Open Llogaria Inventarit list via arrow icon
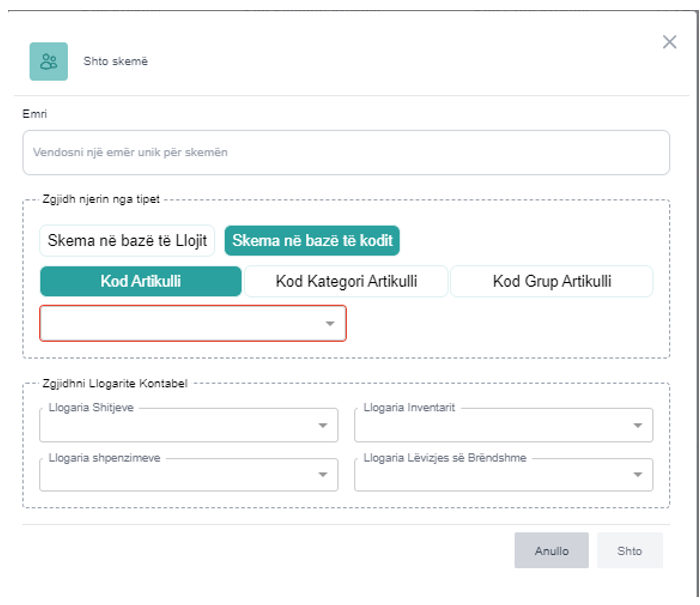Screen dimensions: 700x605 pyautogui.click(x=637, y=425)
